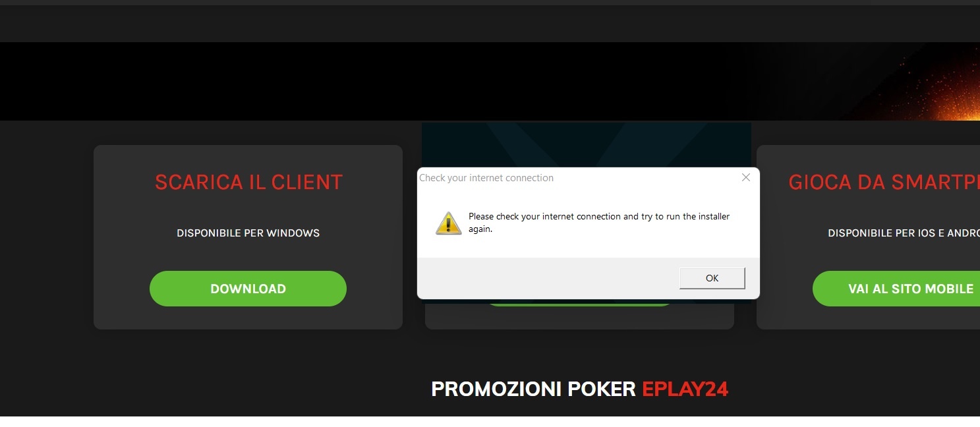The width and height of the screenshot is (980, 427).
Task: Click the red EPLAY24 text
Action: coord(685,389)
